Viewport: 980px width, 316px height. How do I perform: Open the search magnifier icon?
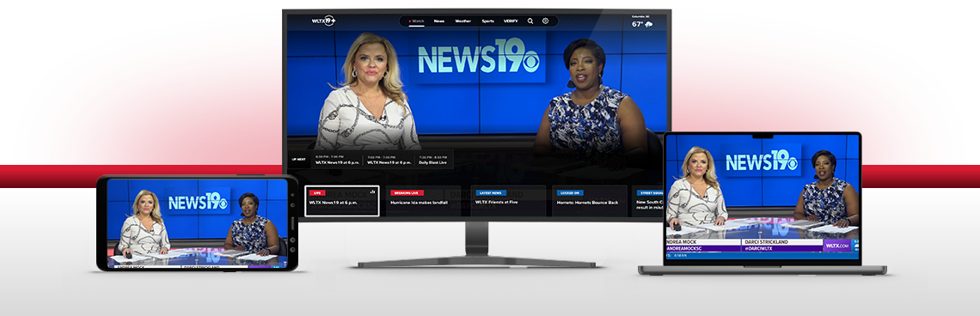[530, 21]
